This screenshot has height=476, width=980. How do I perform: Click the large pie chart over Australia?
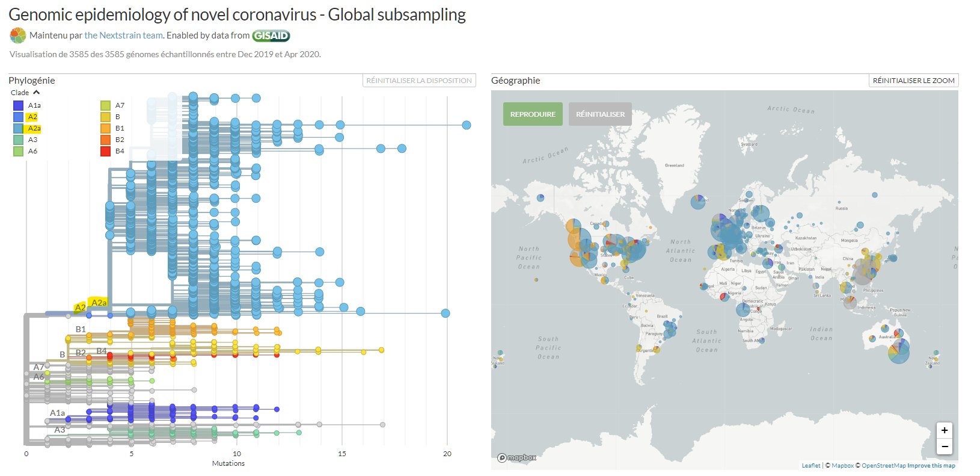click(x=899, y=353)
